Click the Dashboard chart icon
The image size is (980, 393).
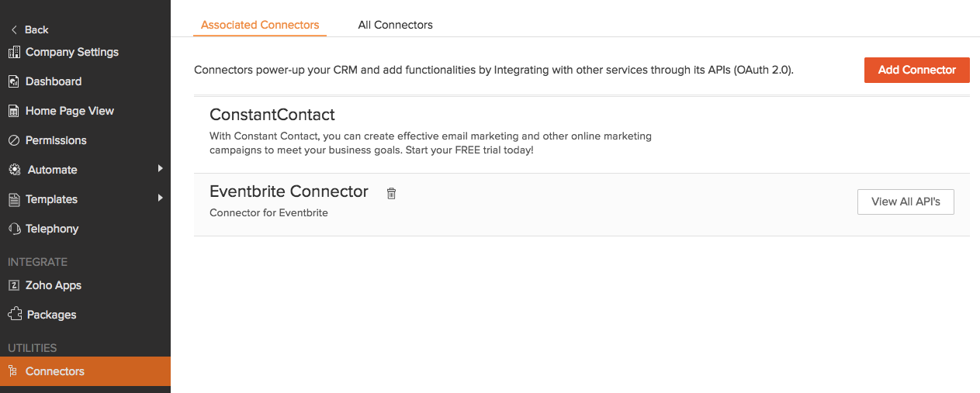coord(13,81)
